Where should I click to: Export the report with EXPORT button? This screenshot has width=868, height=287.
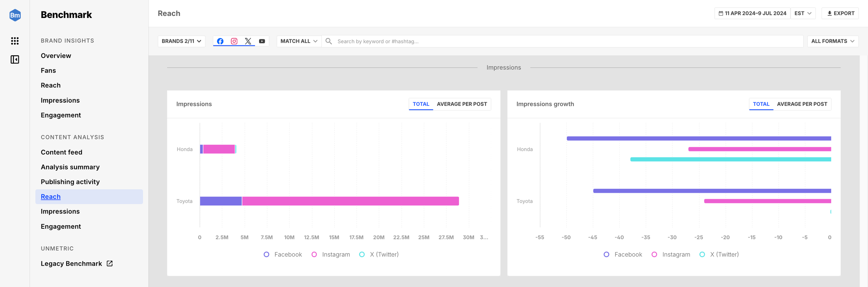pyautogui.click(x=840, y=14)
